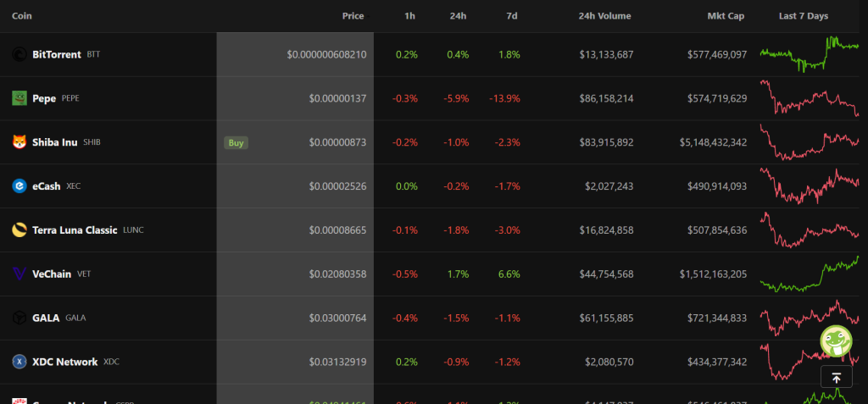This screenshot has width=868, height=404.
Task: Open the Terra Luna Classic name link
Action: (75, 230)
